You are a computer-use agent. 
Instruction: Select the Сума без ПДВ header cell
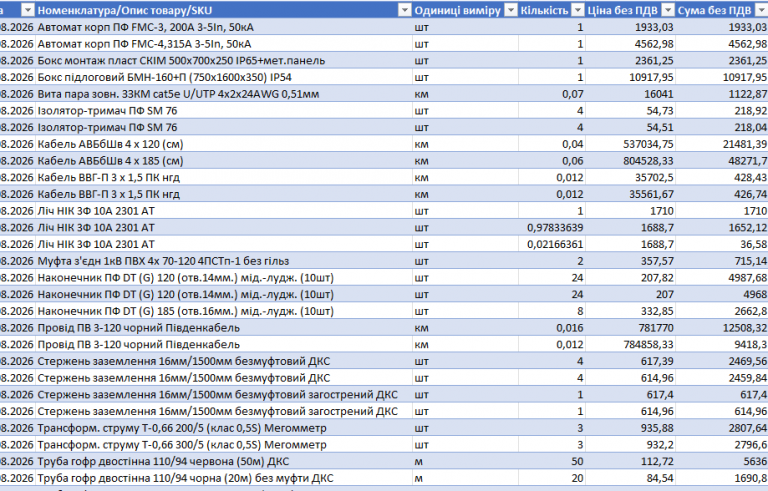(722, 10)
